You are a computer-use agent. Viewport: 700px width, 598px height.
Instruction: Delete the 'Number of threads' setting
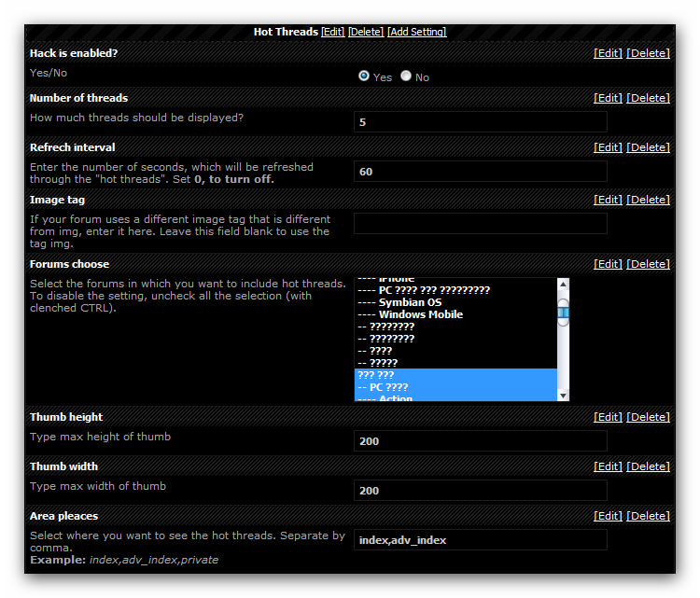648,98
